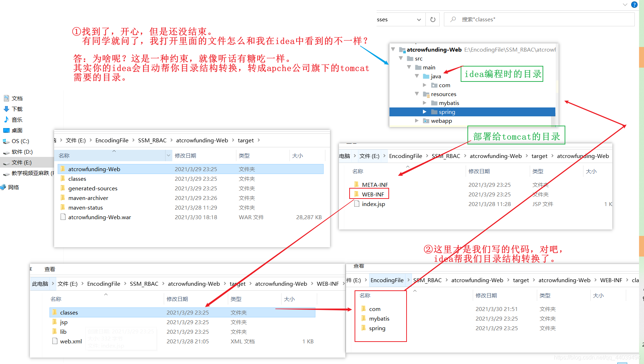Open the 查看 tab in classes window
Viewport: 644px width, 364px height.
358,266
